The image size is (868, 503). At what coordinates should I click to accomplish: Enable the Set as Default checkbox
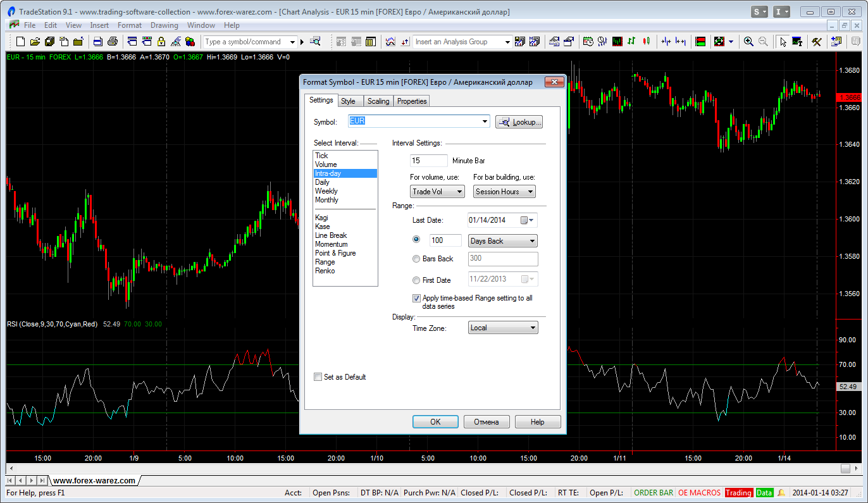coord(318,377)
